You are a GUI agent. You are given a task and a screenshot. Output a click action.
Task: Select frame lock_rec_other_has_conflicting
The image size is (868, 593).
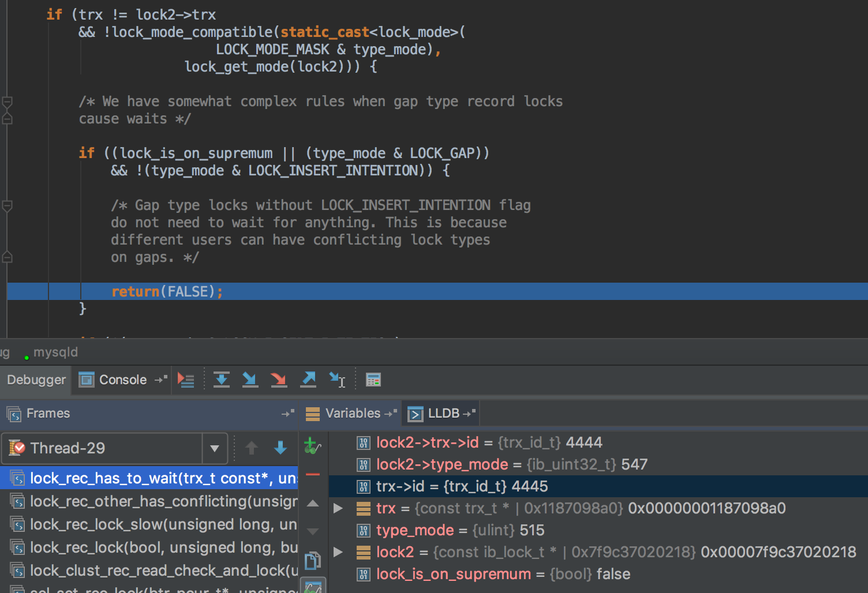(149, 501)
